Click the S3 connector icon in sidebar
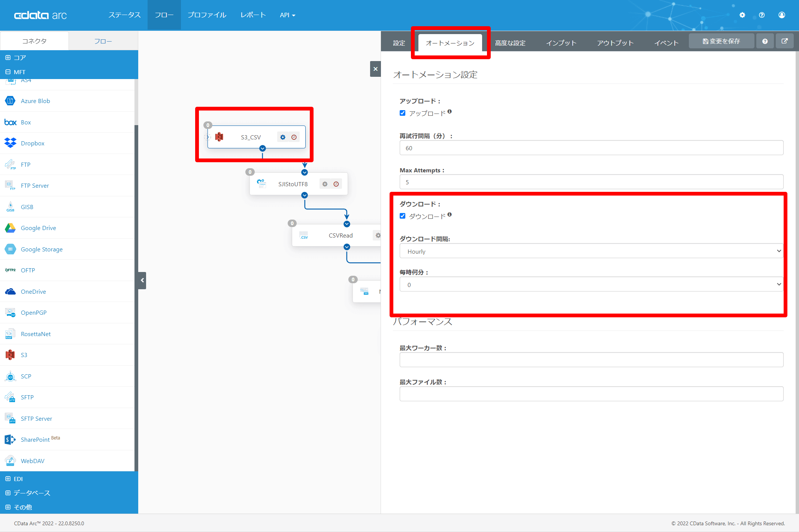The image size is (799, 532). [x=10, y=355]
